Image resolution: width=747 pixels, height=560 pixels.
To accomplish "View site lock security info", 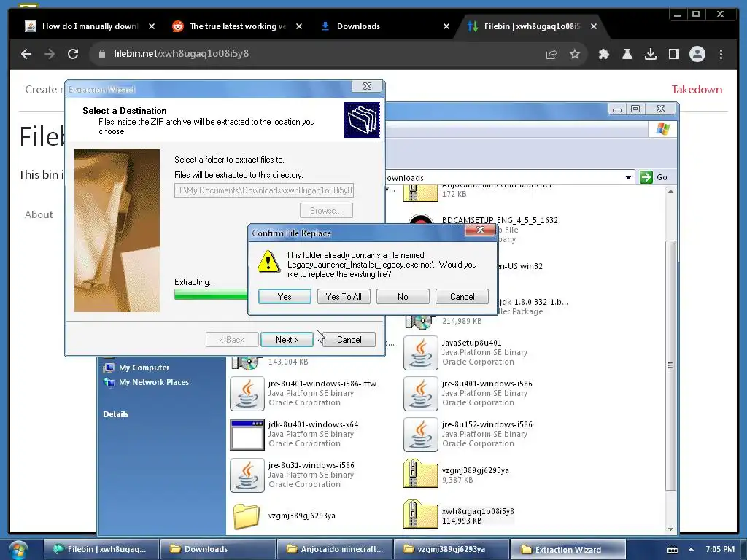I will (102, 54).
